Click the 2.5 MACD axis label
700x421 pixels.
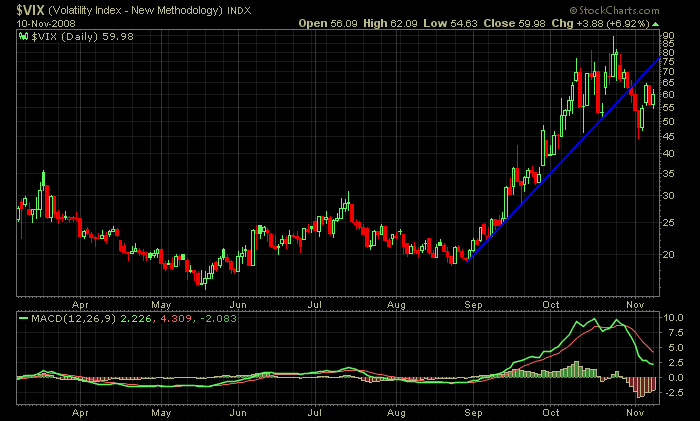coord(676,363)
